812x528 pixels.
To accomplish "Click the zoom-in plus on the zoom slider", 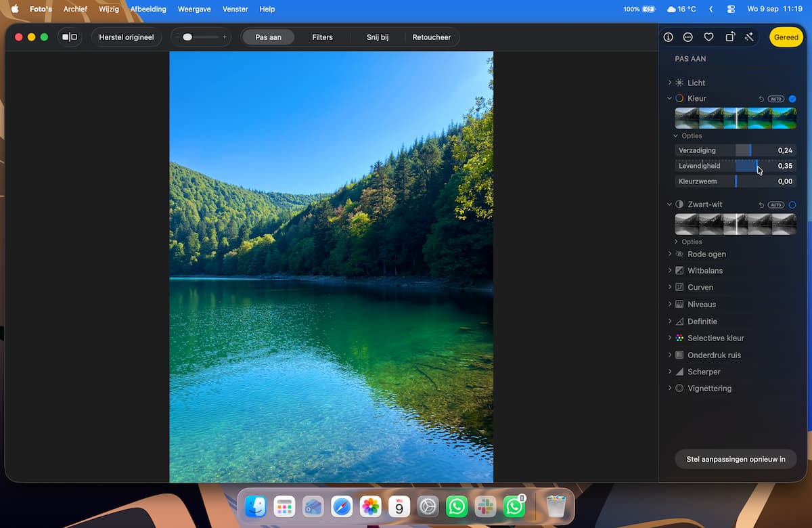I will coord(225,37).
